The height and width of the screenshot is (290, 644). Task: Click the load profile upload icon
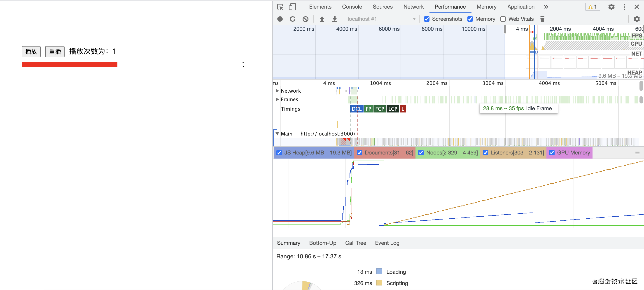(322, 19)
